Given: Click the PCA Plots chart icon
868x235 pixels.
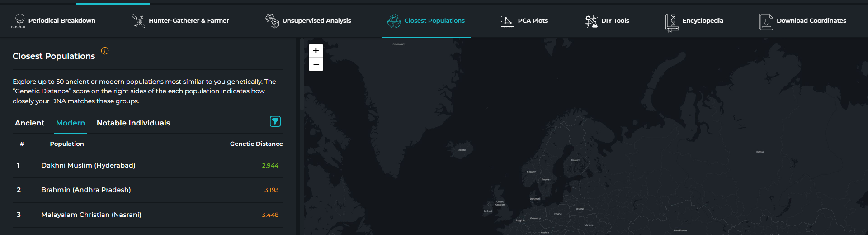Looking at the screenshot, I should point(507,21).
